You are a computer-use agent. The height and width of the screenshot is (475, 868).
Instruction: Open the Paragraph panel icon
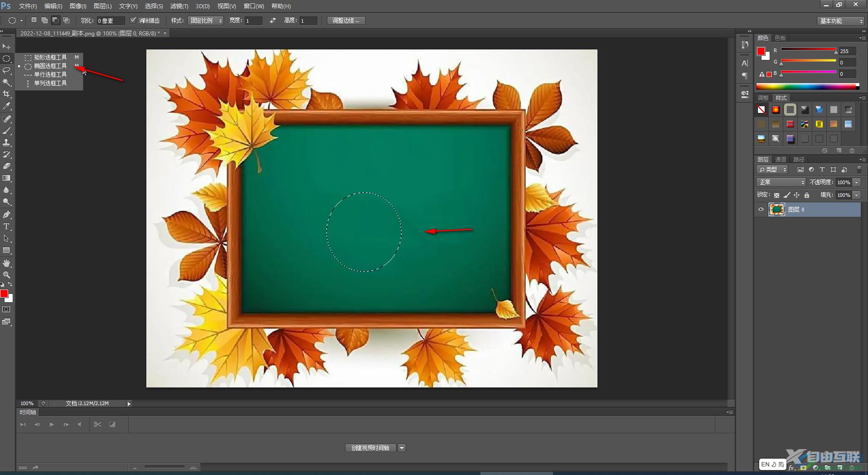pyautogui.click(x=745, y=75)
